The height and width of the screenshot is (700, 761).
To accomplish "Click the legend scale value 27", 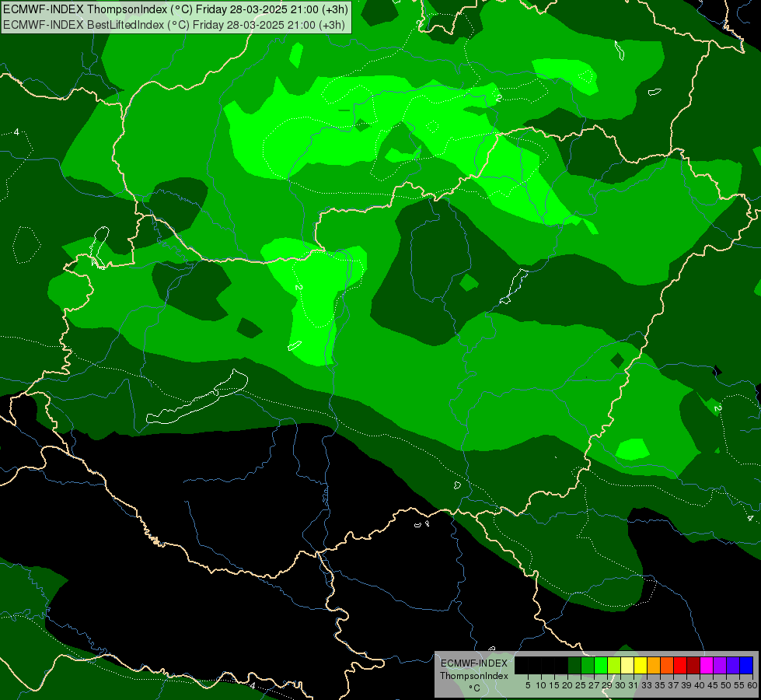I will click(594, 685).
